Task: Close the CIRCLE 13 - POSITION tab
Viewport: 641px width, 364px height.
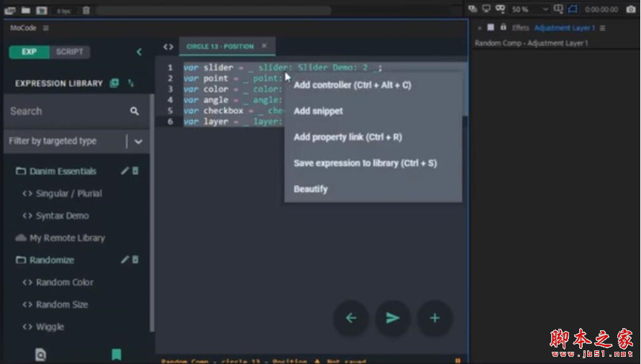Action: tap(265, 46)
